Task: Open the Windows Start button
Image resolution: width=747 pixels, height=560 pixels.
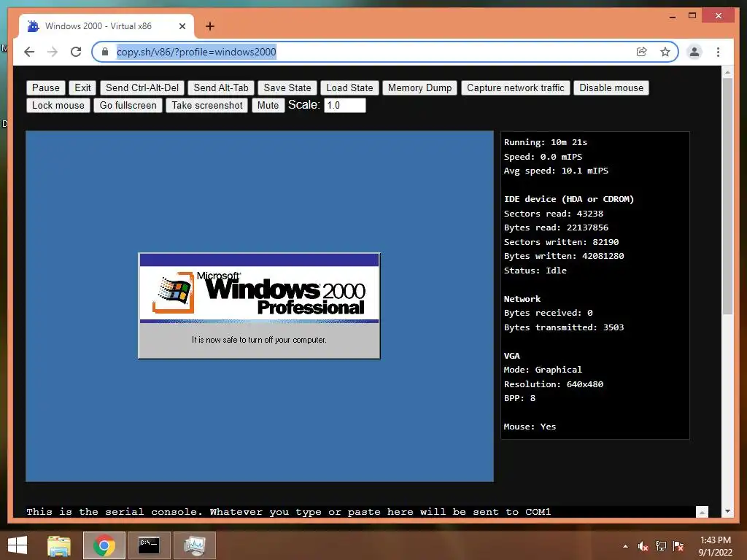Action: (x=18, y=545)
